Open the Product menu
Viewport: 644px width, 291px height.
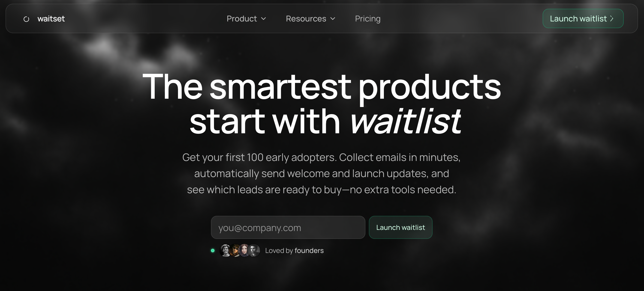[246, 19]
